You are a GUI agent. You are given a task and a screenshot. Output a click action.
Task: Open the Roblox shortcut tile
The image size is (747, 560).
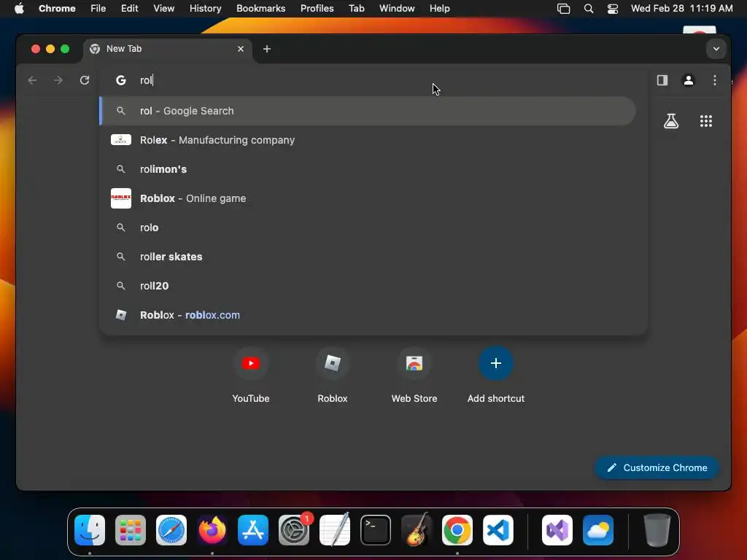point(333,376)
